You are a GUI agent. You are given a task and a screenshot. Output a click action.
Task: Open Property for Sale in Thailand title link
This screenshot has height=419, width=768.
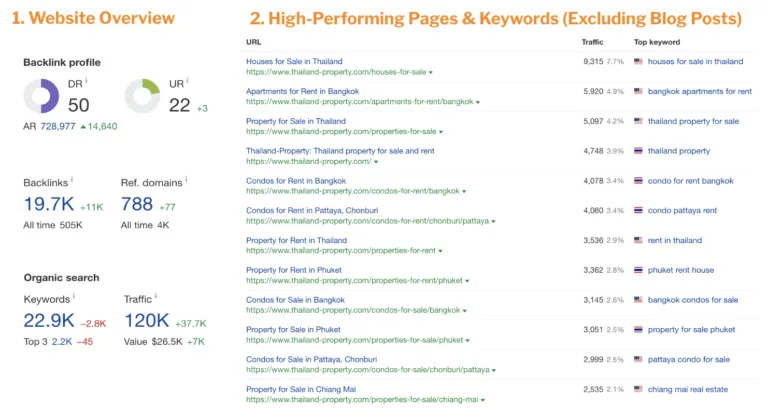(296, 121)
